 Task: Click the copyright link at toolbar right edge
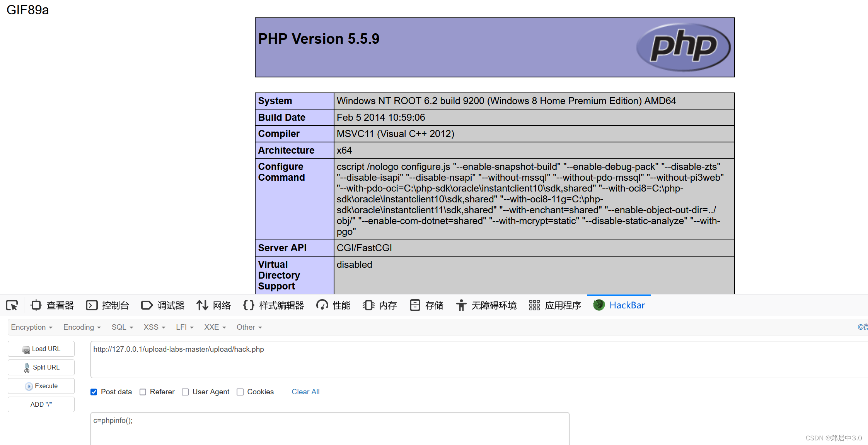click(863, 327)
